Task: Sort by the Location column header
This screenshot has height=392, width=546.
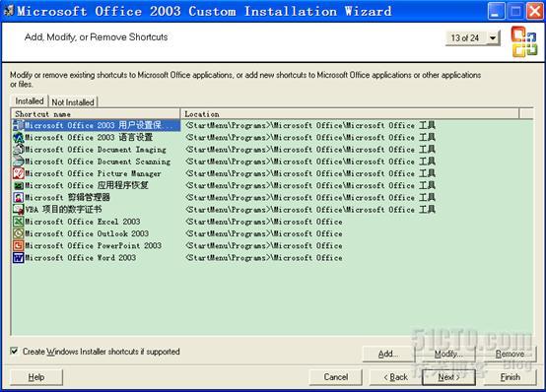Action: coord(350,114)
